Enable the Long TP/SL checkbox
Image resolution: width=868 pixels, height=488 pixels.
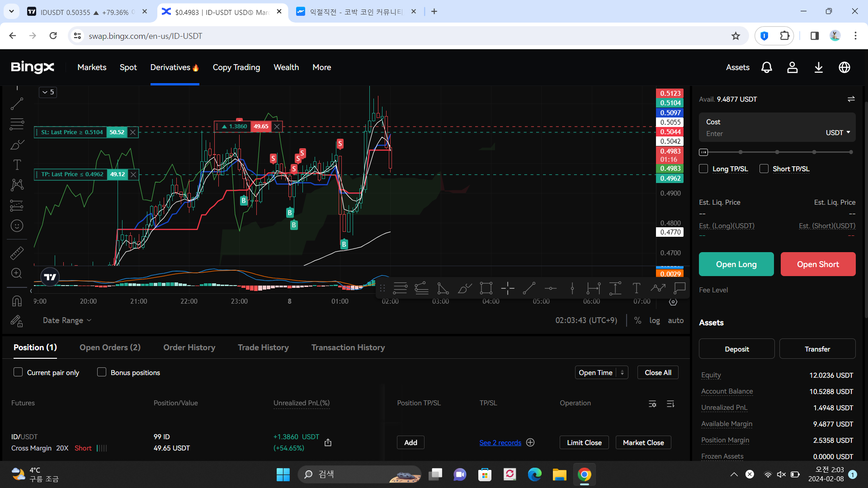click(703, 169)
